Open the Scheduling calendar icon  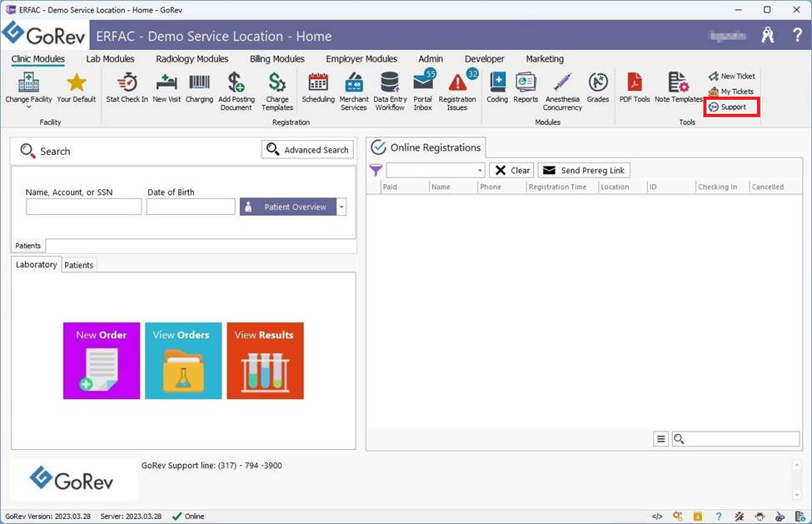point(318,88)
